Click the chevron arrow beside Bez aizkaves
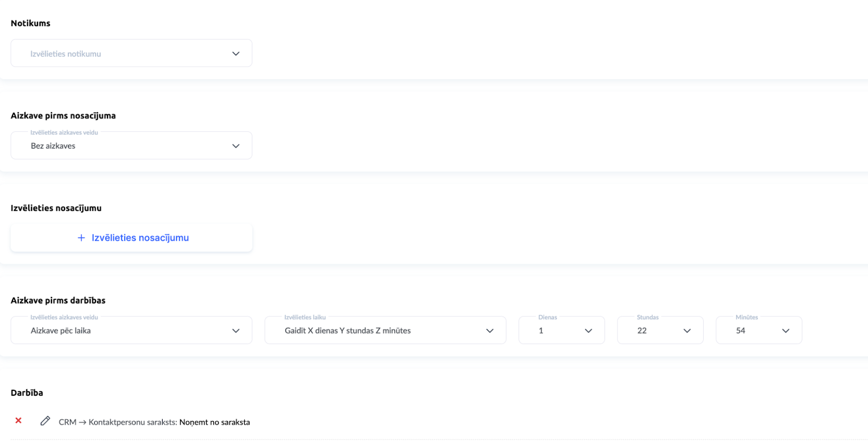Screen dimensions: 868x445 236,146
